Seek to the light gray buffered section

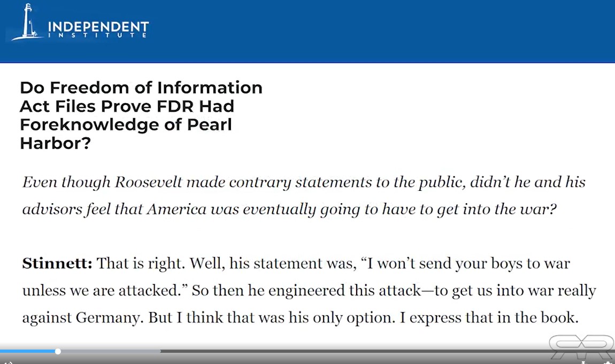111,352
